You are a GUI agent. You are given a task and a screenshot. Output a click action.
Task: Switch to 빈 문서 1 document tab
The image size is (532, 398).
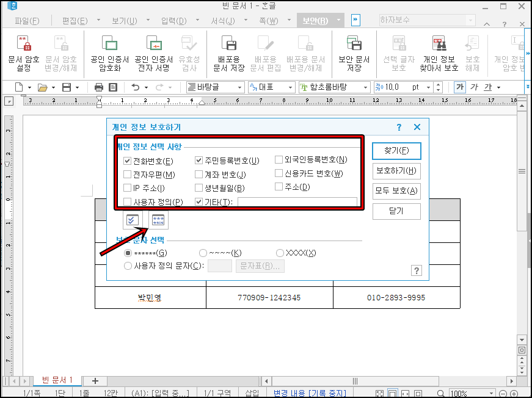[x=57, y=380]
